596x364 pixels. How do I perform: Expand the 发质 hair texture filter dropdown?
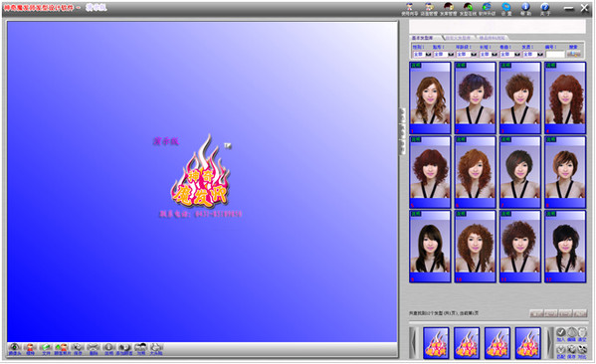(533, 55)
